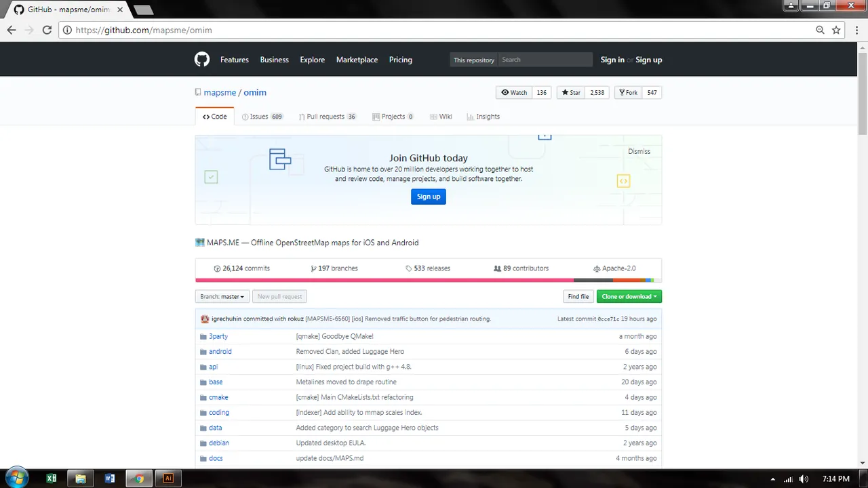
Task: Switch to the Code tab
Action: pyautogui.click(x=214, y=117)
